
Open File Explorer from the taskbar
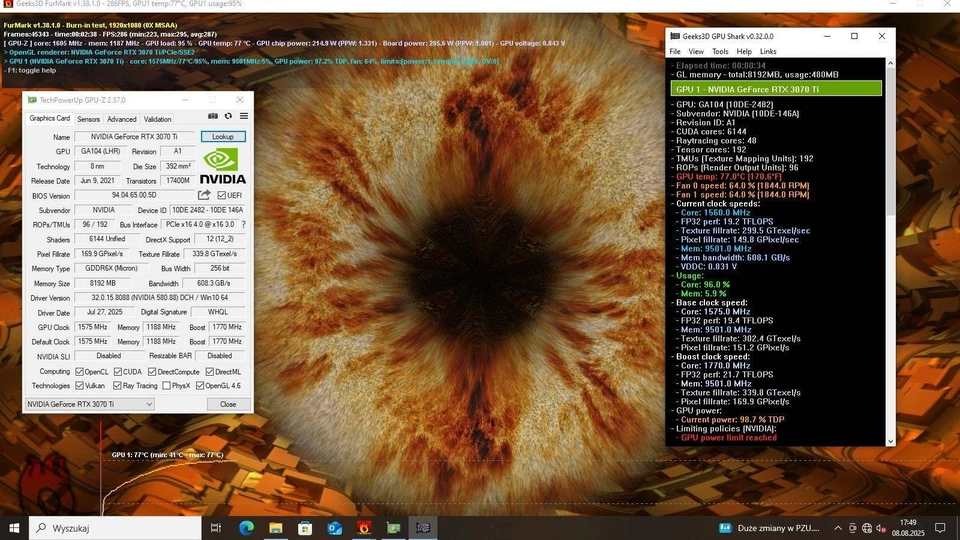(x=276, y=528)
